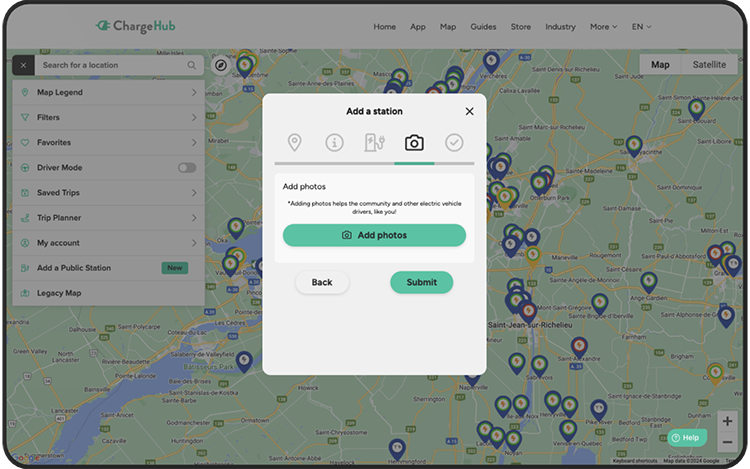Click the Legacy Map icon

[25, 293]
